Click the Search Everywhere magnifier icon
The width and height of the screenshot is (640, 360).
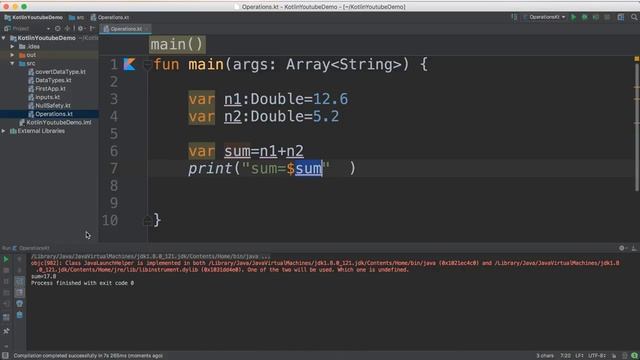634,17
